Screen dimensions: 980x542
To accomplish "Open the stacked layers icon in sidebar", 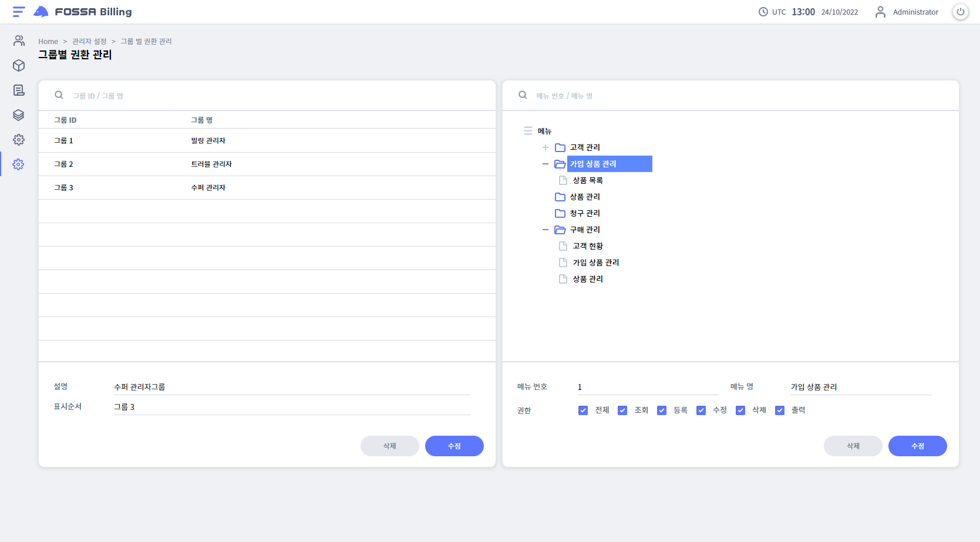I will click(x=19, y=115).
